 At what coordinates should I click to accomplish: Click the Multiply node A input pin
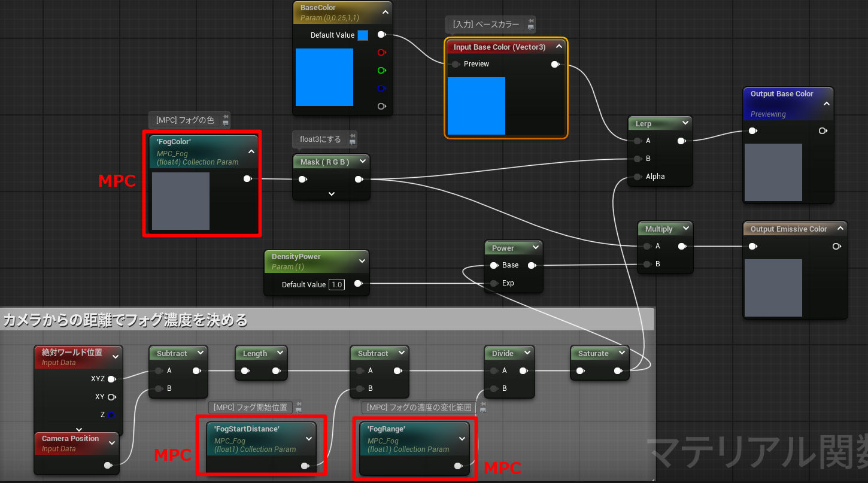[648, 246]
